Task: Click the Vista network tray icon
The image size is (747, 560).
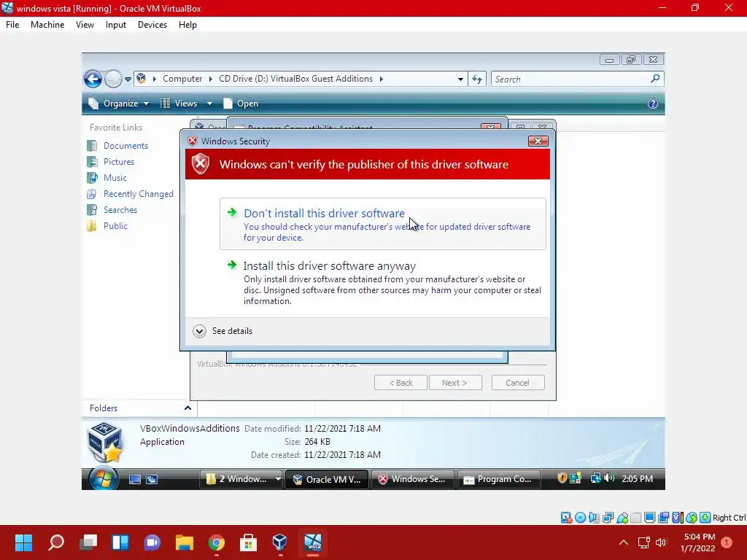Action: pyautogui.click(x=595, y=478)
